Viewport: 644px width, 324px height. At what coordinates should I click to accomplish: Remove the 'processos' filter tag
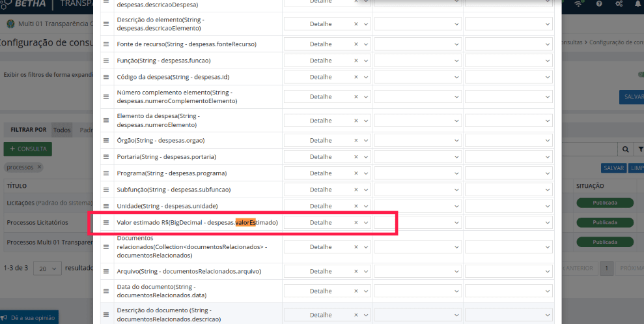[39, 167]
